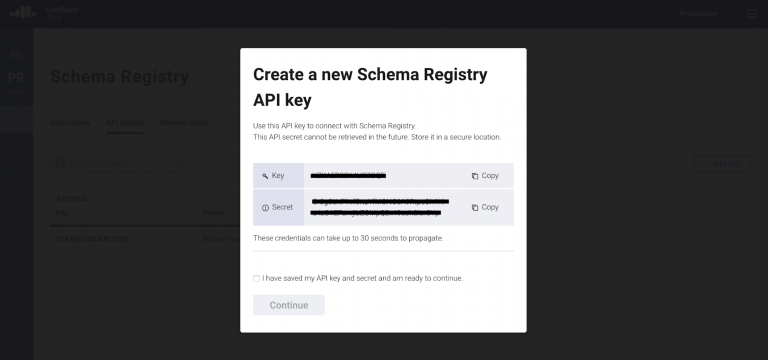Click the key icon beside Key label
The height and width of the screenshot is (360, 768).
tap(265, 176)
